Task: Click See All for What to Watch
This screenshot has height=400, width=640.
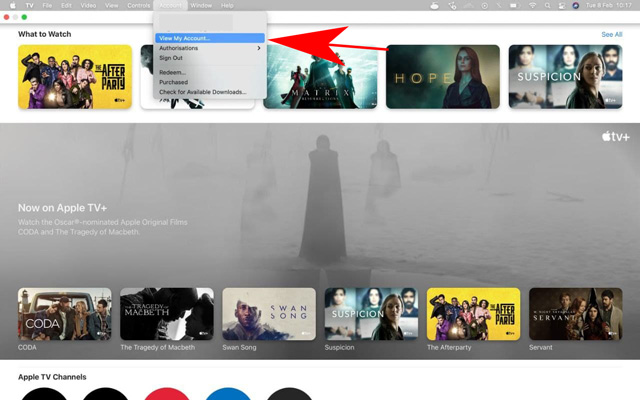Action: pyautogui.click(x=611, y=35)
